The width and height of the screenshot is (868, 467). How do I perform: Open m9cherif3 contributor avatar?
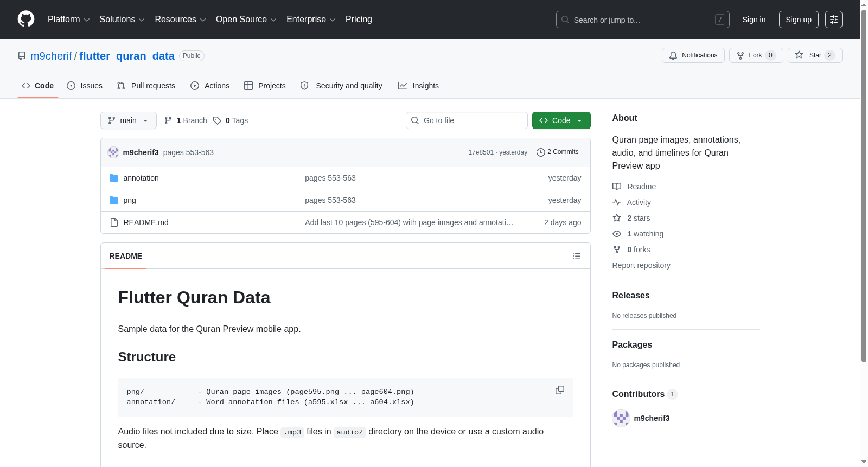621,418
